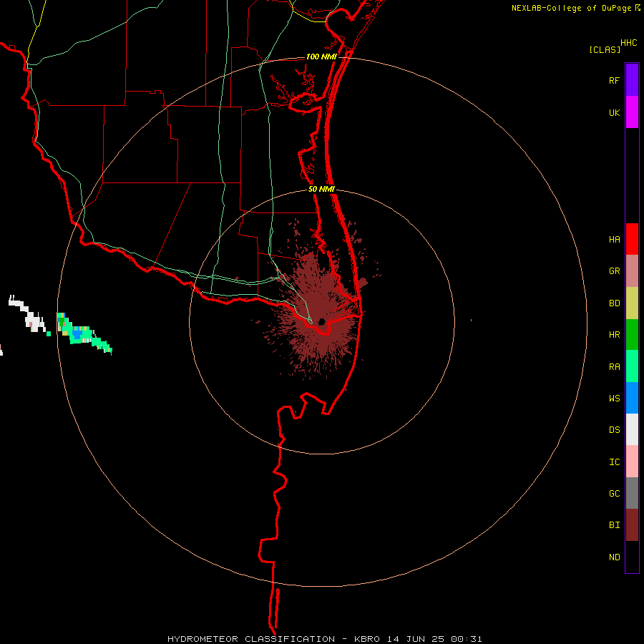Click the HR legend label
Viewport: 644px width, 644px height.
pyautogui.click(x=614, y=335)
